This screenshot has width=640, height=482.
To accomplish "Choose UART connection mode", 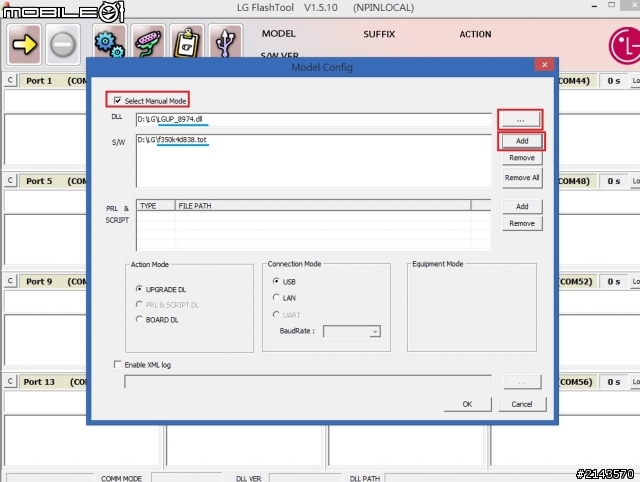I will [276, 314].
